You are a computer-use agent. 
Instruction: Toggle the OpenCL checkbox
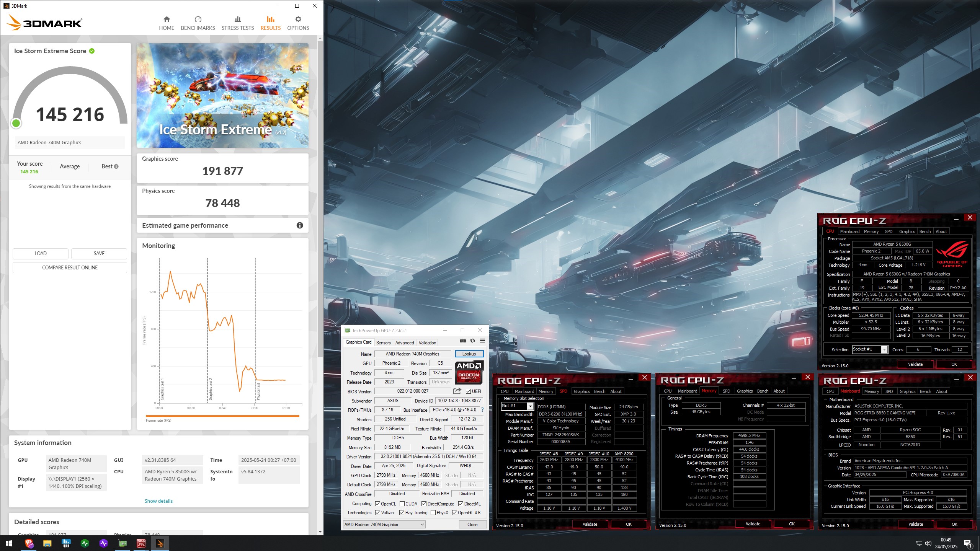[x=377, y=504]
